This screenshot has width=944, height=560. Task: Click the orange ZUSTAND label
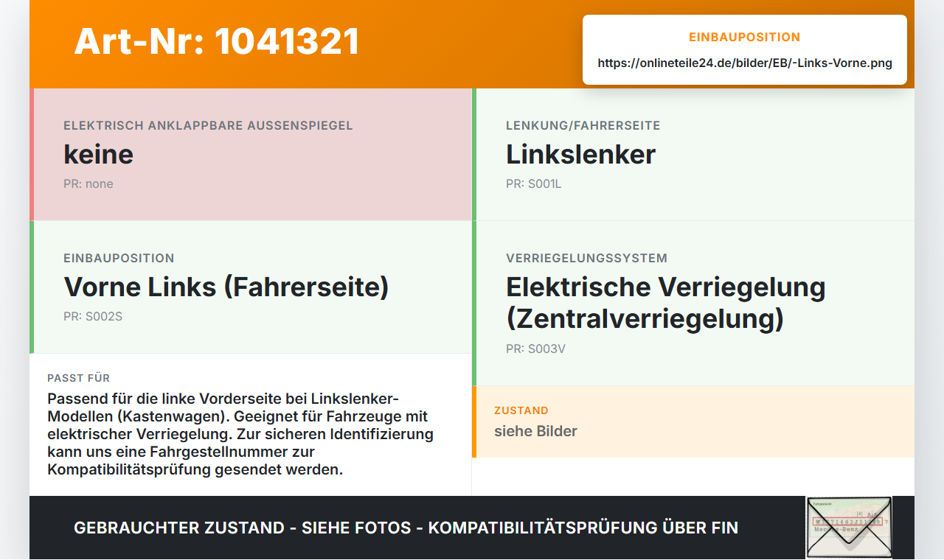(x=521, y=410)
